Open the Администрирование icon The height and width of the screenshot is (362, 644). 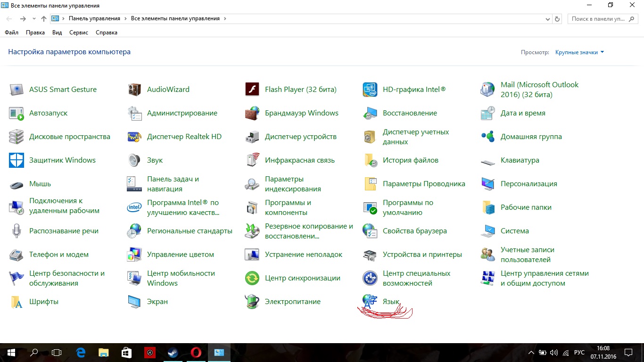pyautogui.click(x=134, y=113)
